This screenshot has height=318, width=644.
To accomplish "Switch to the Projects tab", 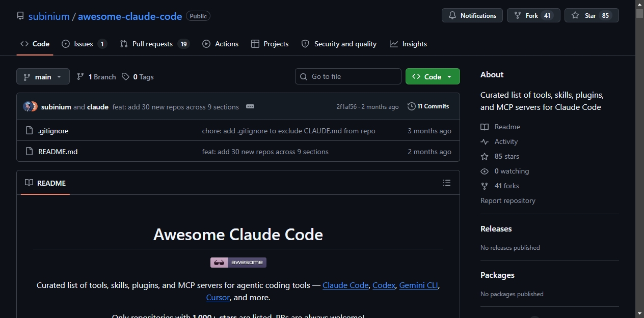I will coord(270,44).
